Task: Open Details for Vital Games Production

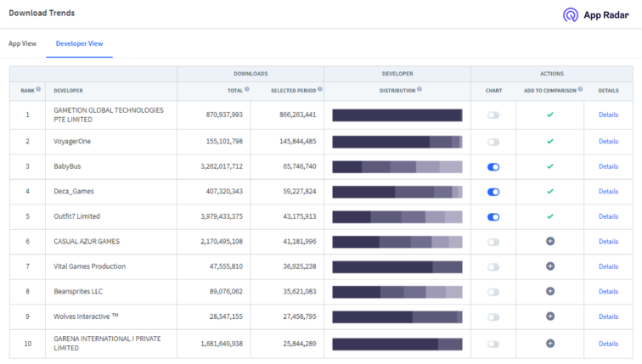Action: (x=608, y=266)
